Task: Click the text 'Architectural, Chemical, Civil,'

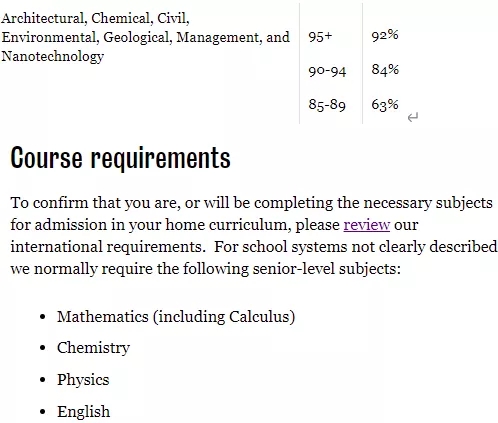Action: click(95, 18)
